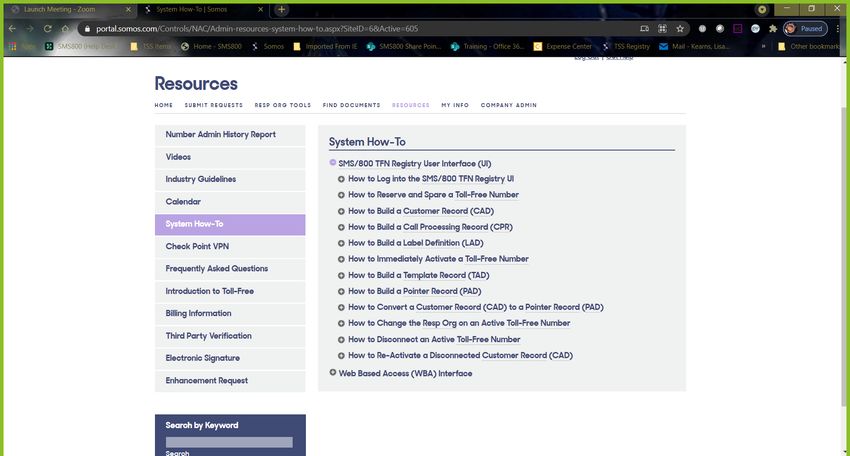This screenshot has height=456, width=850.
Task: Open the extensions puzzle piece icon
Action: pos(773,29)
